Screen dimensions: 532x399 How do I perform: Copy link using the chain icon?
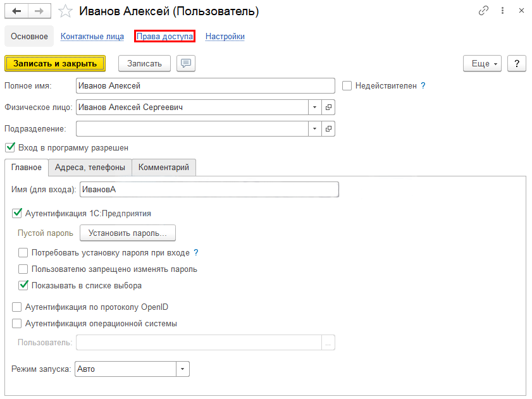[483, 11]
